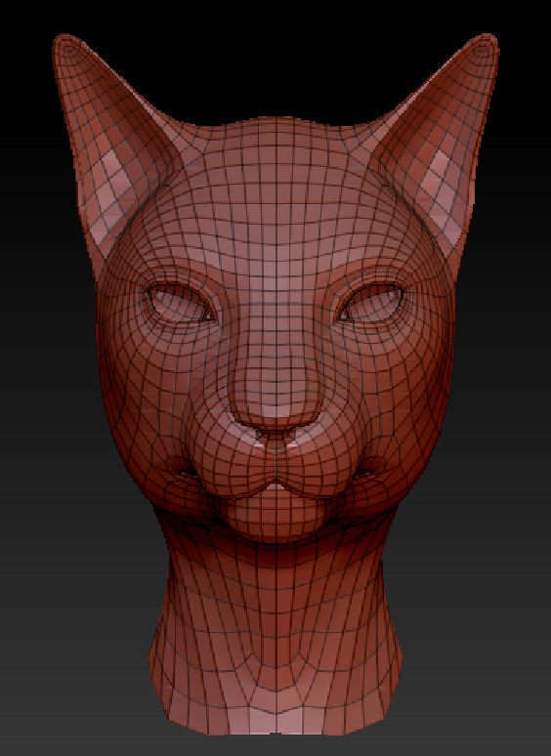The width and height of the screenshot is (551, 756).
Task: Click the cat's left nostril
Action: [x=260, y=432]
